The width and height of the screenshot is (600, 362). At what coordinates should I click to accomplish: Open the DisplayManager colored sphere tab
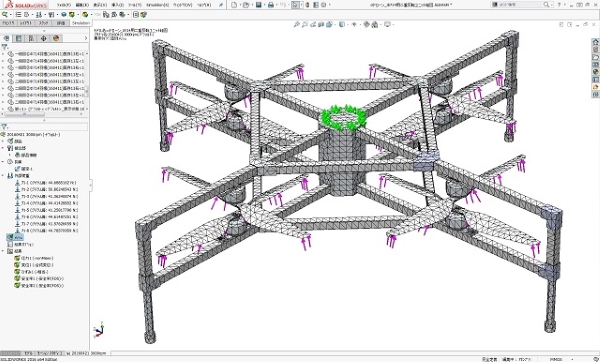pyautogui.click(x=56, y=38)
